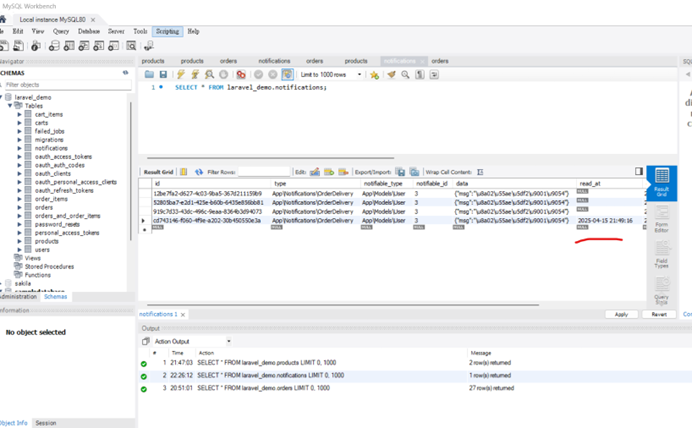Reset the result grid column widths

click(x=184, y=172)
